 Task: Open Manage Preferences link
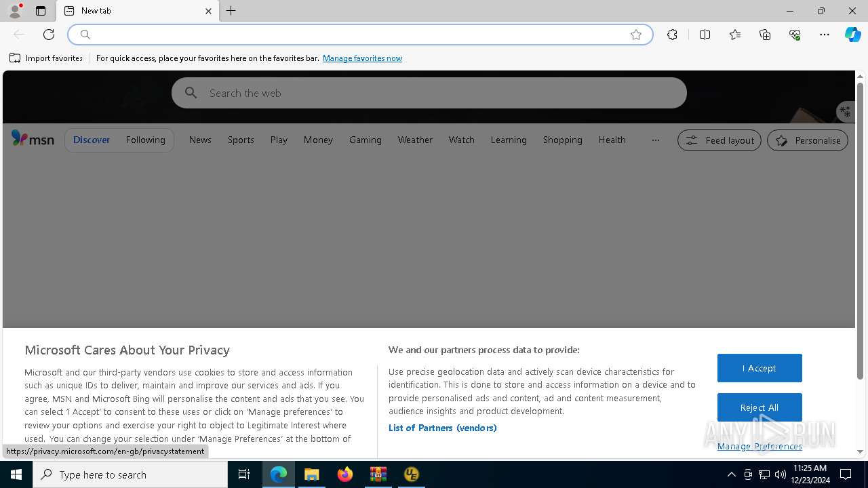pos(759,446)
